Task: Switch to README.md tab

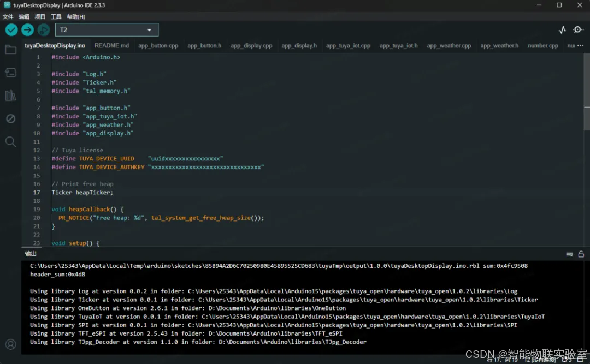Action: tap(111, 45)
